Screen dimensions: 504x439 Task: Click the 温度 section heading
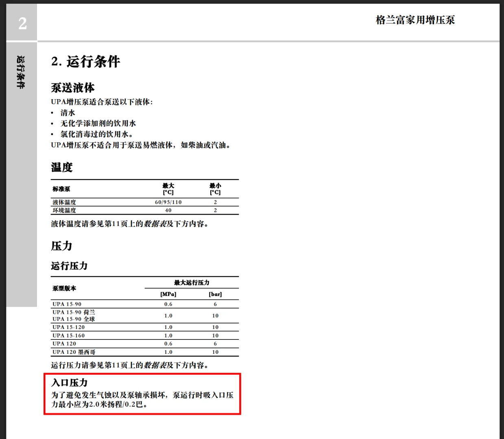click(61, 167)
